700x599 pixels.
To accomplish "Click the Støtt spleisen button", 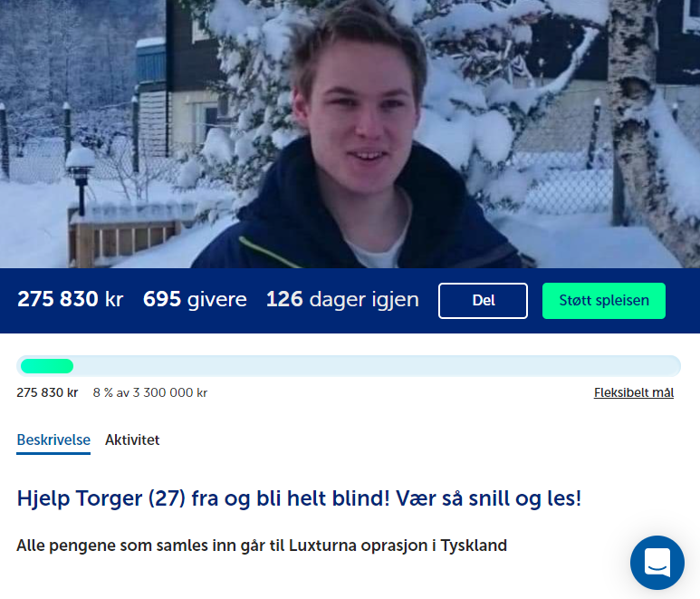I will 604,301.
